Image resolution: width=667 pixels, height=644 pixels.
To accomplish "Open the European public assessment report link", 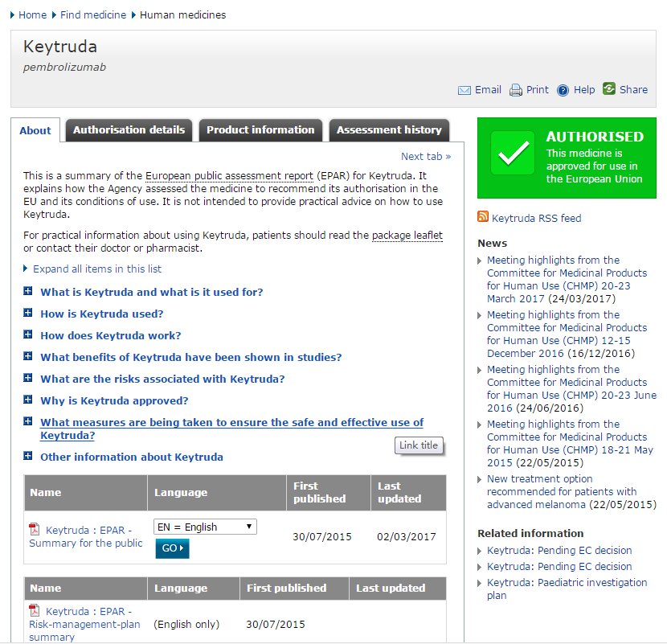I will (x=229, y=176).
